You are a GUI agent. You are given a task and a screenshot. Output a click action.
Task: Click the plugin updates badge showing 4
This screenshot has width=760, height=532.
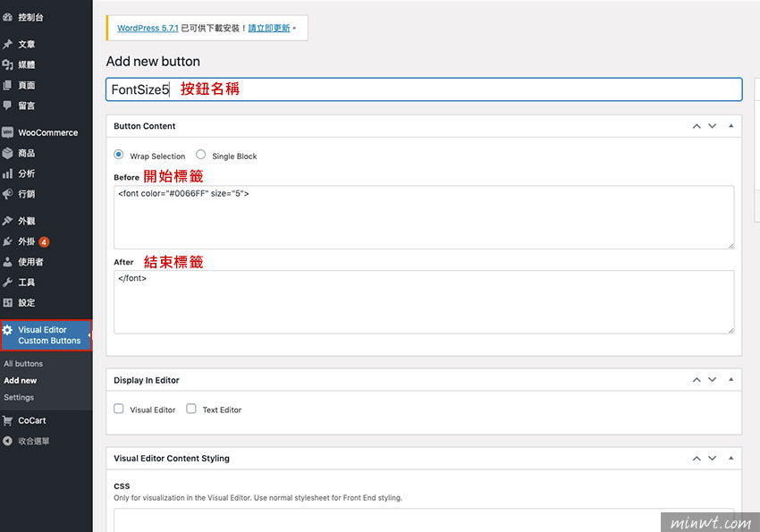point(44,241)
